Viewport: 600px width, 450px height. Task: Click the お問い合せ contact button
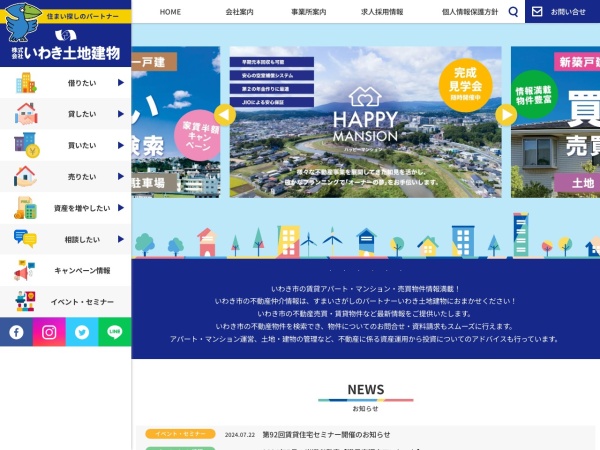pos(562,11)
